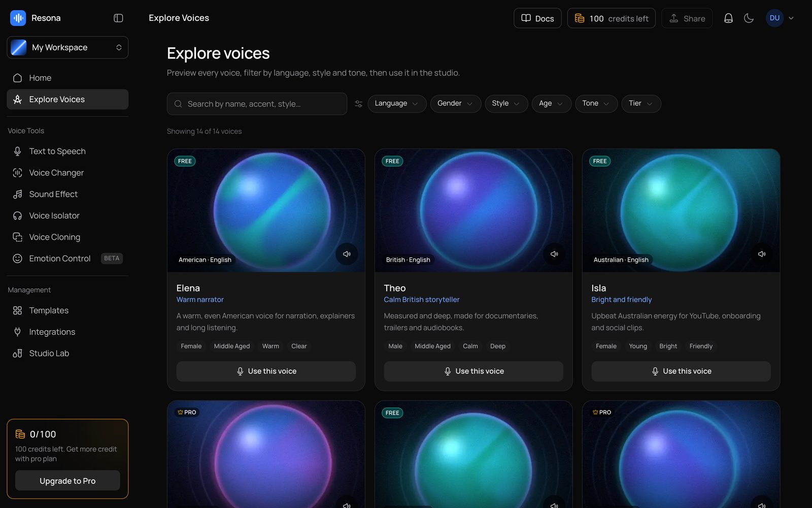Click the British · English label

(408, 260)
